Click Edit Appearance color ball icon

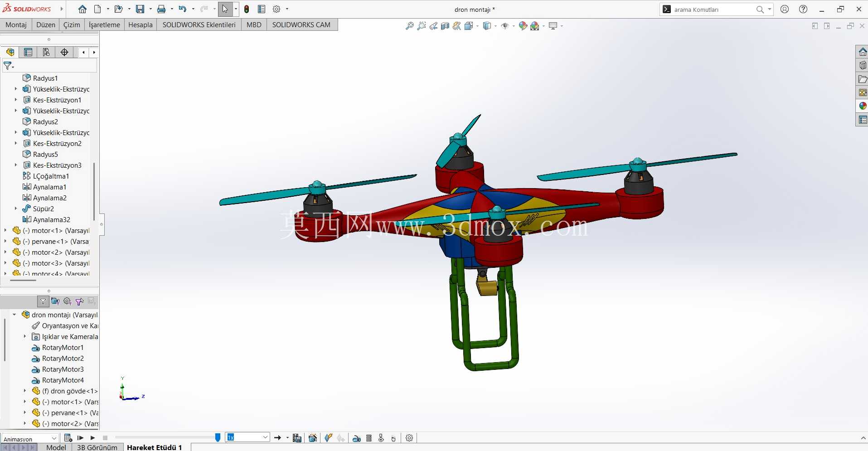click(x=523, y=26)
